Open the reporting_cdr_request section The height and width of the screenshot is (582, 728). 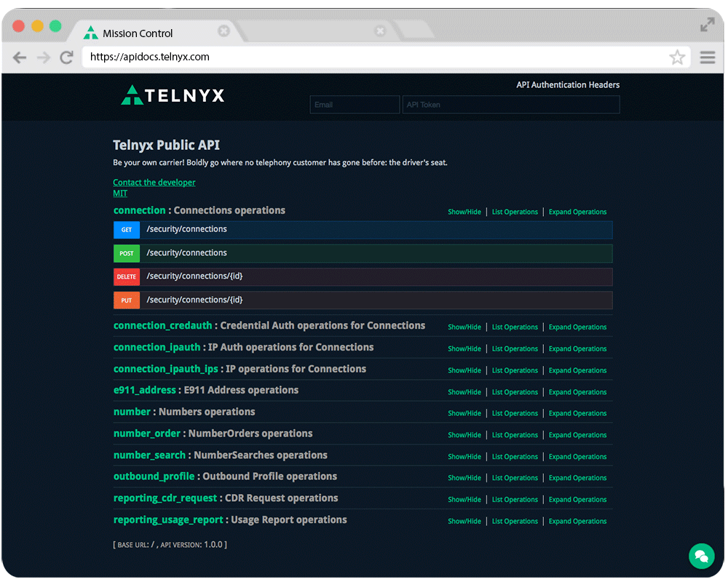pyautogui.click(x=165, y=498)
